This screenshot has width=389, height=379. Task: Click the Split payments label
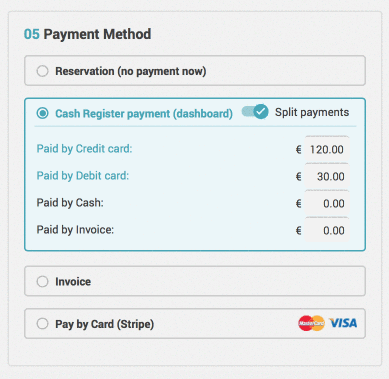click(312, 112)
